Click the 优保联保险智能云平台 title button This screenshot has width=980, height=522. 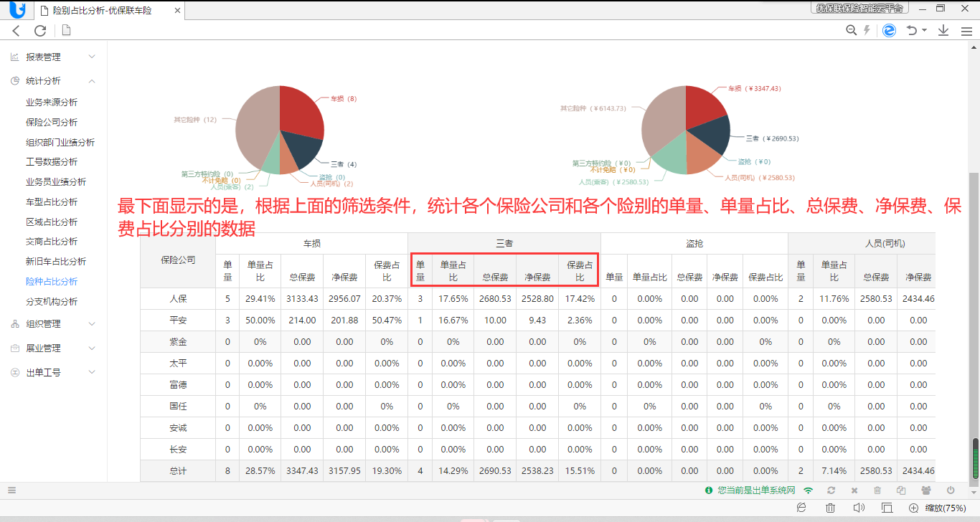point(861,8)
